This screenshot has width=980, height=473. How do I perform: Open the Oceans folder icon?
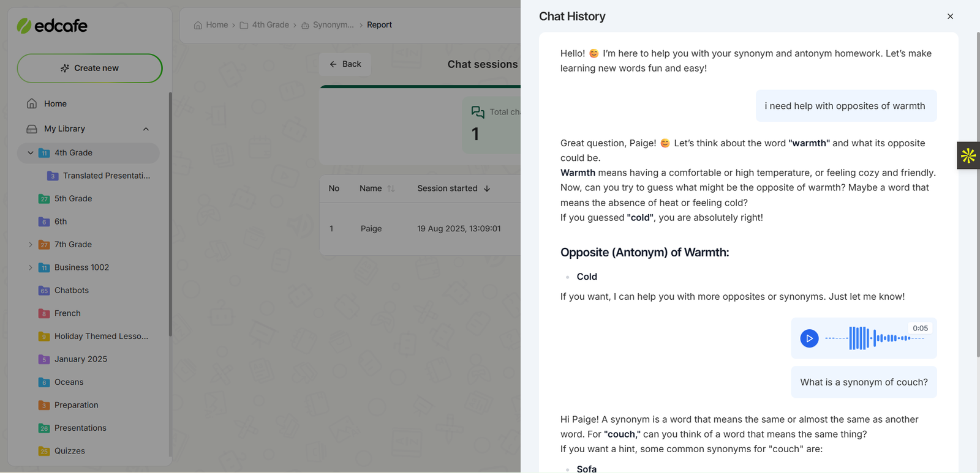[44, 382]
